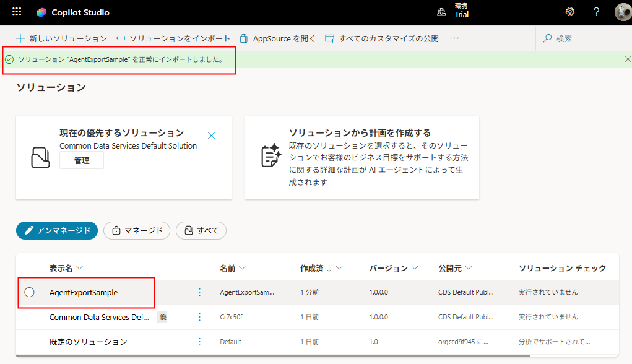The height and width of the screenshot is (364, 632).
Task: Dismiss the import success notification
Action: point(627,59)
